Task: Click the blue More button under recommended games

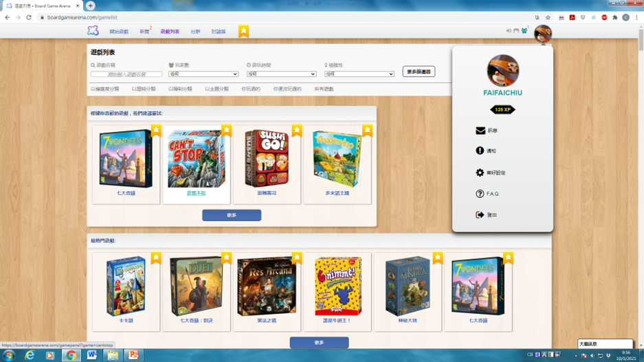Action: pos(232,215)
